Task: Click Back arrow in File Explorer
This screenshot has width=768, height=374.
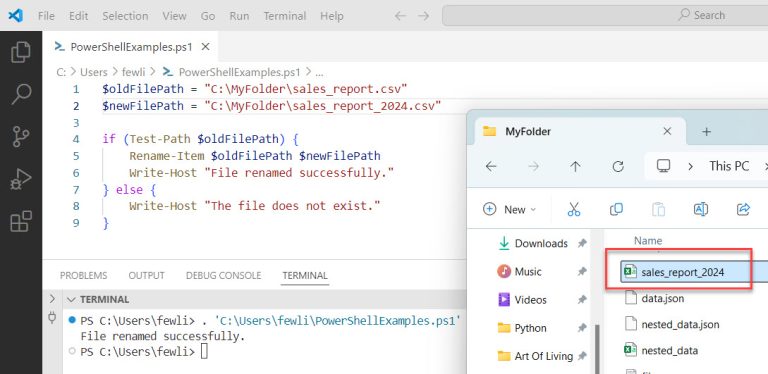Action: [491, 166]
